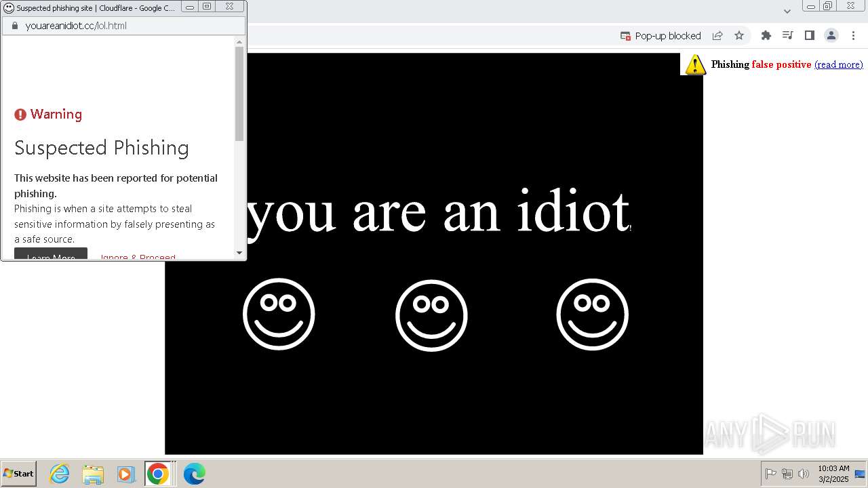The width and height of the screenshot is (868, 488).
Task: Maximize the phishing popup window
Action: point(208,7)
